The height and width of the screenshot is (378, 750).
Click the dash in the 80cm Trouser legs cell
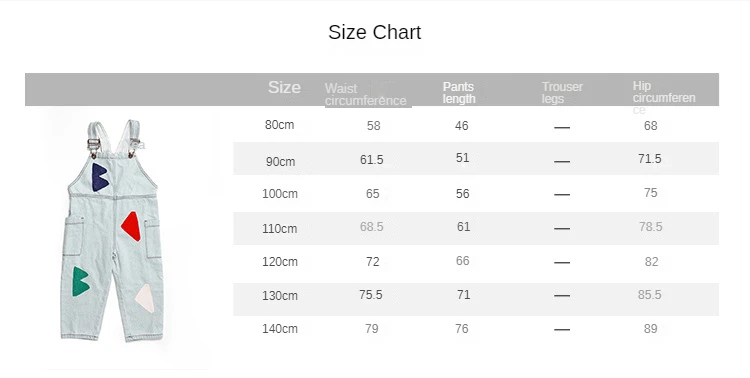(x=562, y=127)
